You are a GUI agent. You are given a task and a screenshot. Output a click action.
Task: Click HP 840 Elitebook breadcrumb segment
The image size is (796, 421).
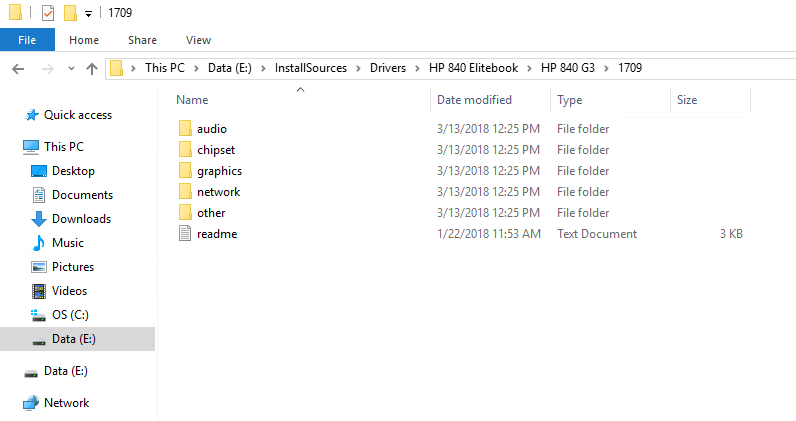(x=474, y=68)
